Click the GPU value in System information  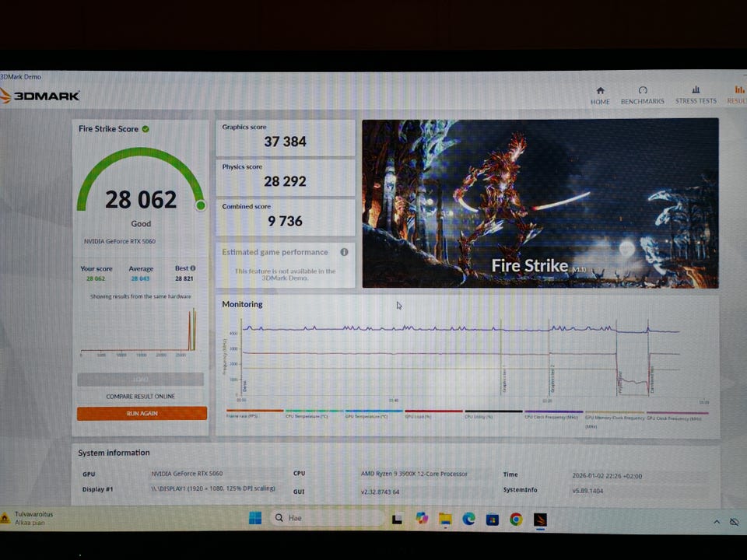(x=187, y=474)
